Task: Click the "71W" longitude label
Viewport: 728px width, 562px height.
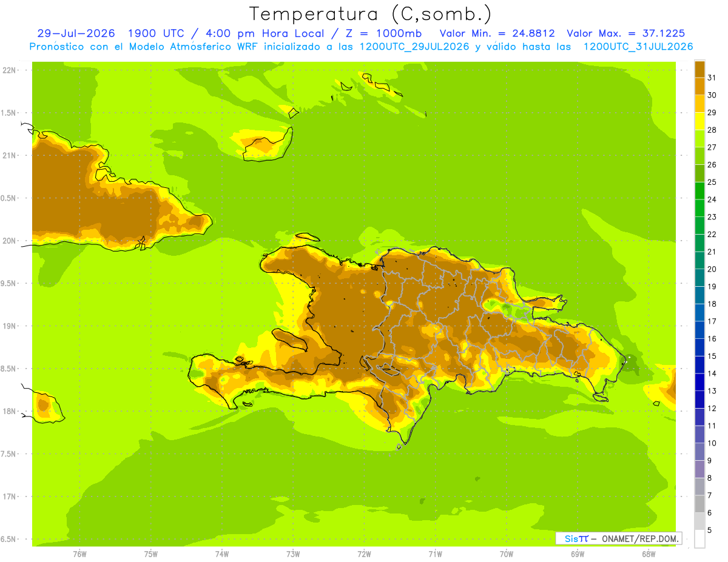Action: [435, 554]
